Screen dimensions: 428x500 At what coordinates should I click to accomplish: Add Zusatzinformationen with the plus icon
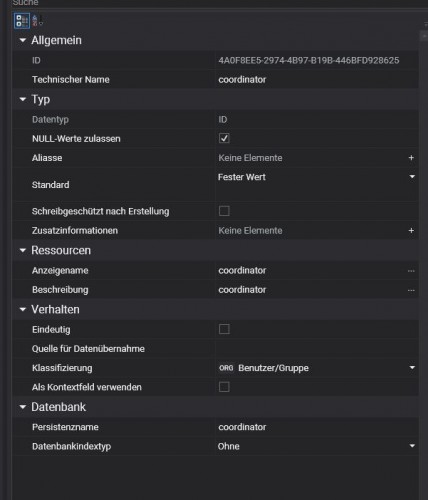pos(411,230)
